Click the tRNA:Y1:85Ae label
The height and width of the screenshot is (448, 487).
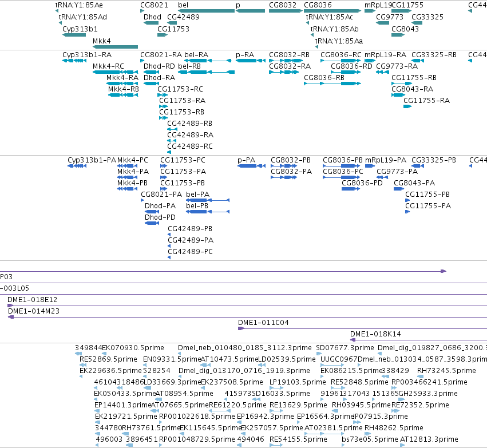coord(79,5)
